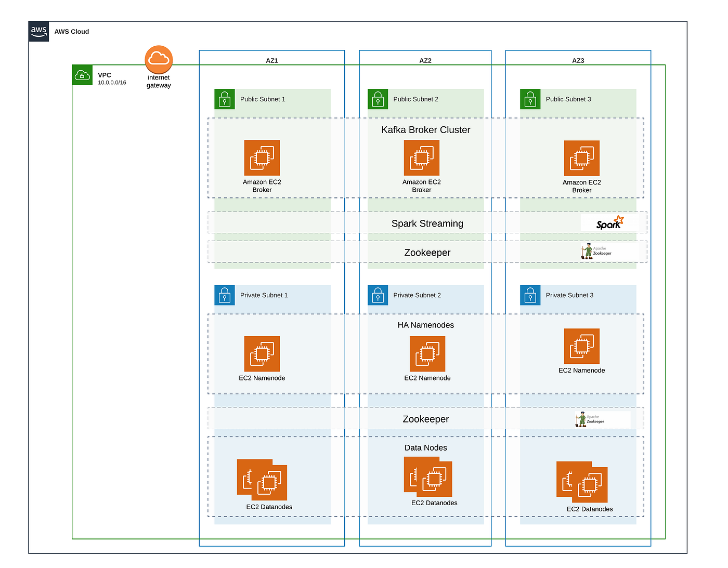Expand the Kafka Broker Cluster dashed container
Image resolution: width=728 pixels, height=568 pixels.
(425, 130)
